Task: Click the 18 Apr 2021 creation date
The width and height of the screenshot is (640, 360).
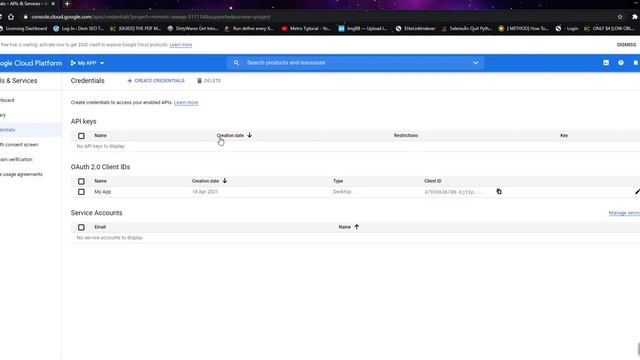Action: [x=205, y=192]
